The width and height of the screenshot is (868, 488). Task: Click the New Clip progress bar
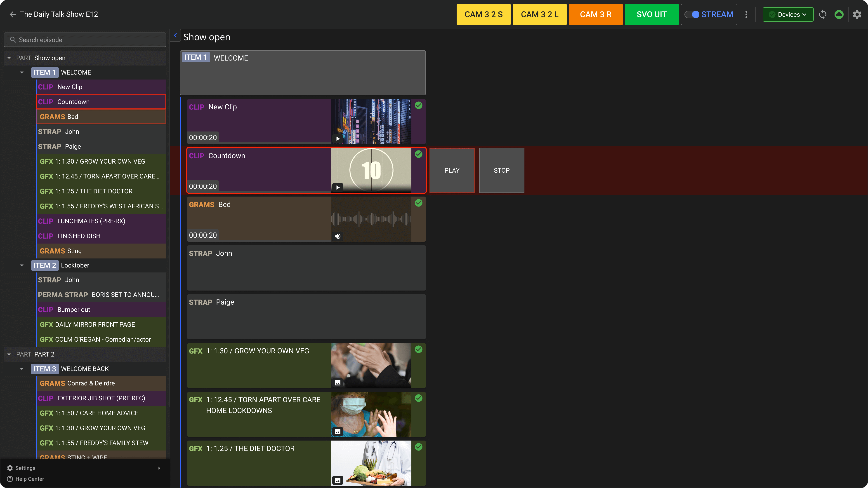tap(275, 143)
